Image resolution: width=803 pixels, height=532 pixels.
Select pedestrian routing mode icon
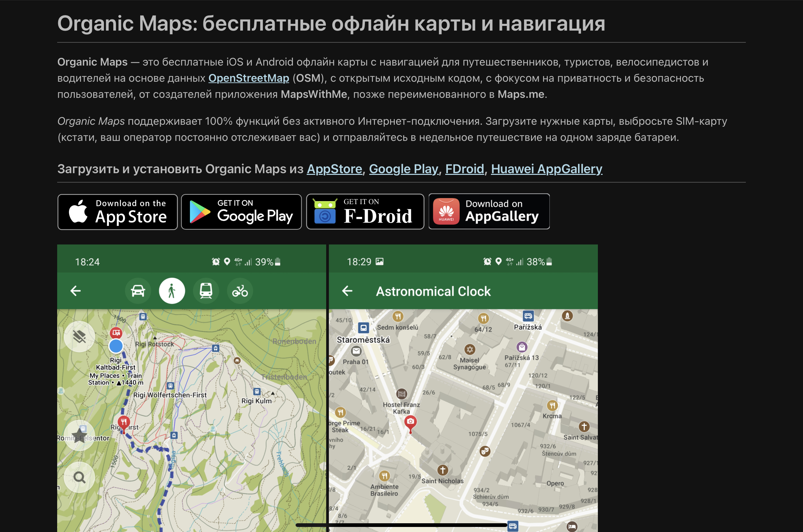pos(172,291)
